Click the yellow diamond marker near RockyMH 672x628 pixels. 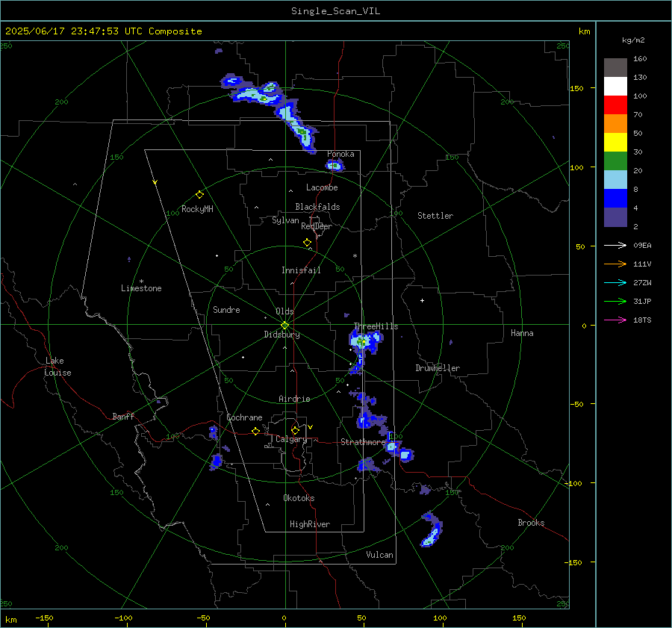point(199,195)
